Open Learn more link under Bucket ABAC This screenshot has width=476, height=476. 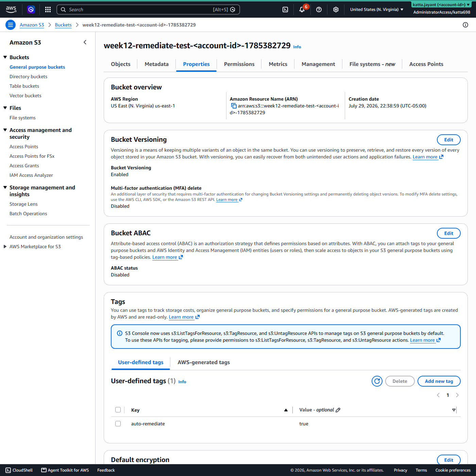pos(167,257)
